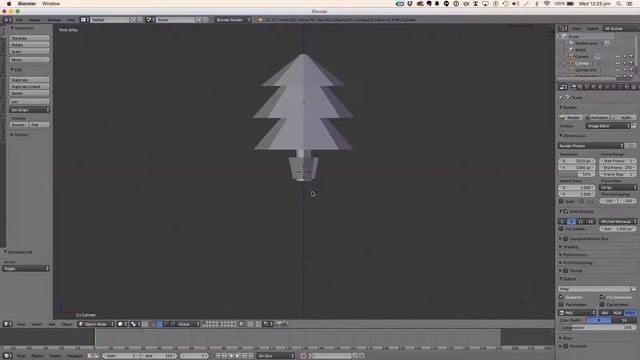The image size is (640, 360).
Task: Click the remove render preset minus icon
Action: click(x=634, y=146)
